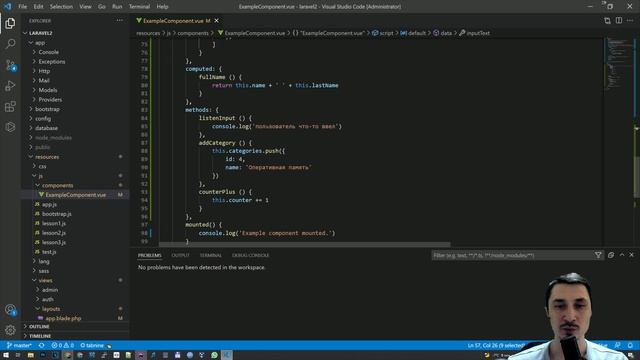Click the synchronize changes icon in status bar
640x360 pixels.
coord(42,345)
